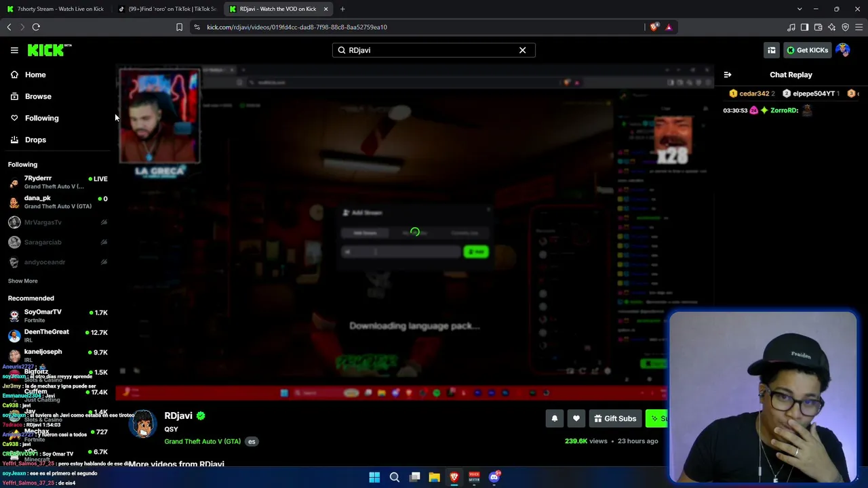Switch to the TikTok 'roro' tab
The image size is (868, 488).
pyautogui.click(x=167, y=9)
